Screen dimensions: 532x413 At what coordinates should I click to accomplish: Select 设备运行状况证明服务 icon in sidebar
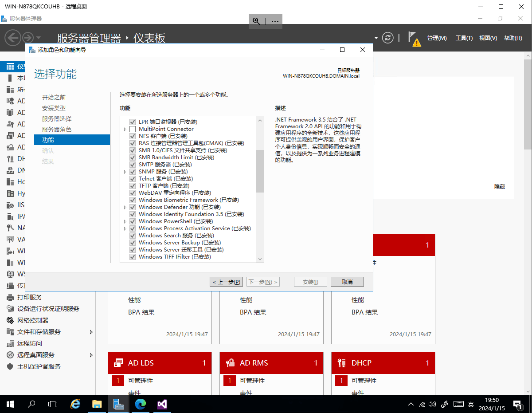[10, 309]
